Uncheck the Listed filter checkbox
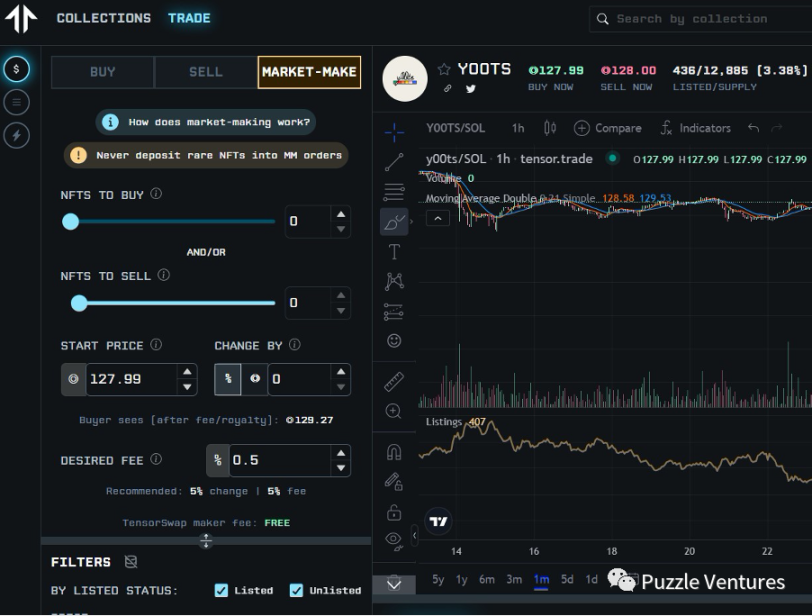 point(221,590)
